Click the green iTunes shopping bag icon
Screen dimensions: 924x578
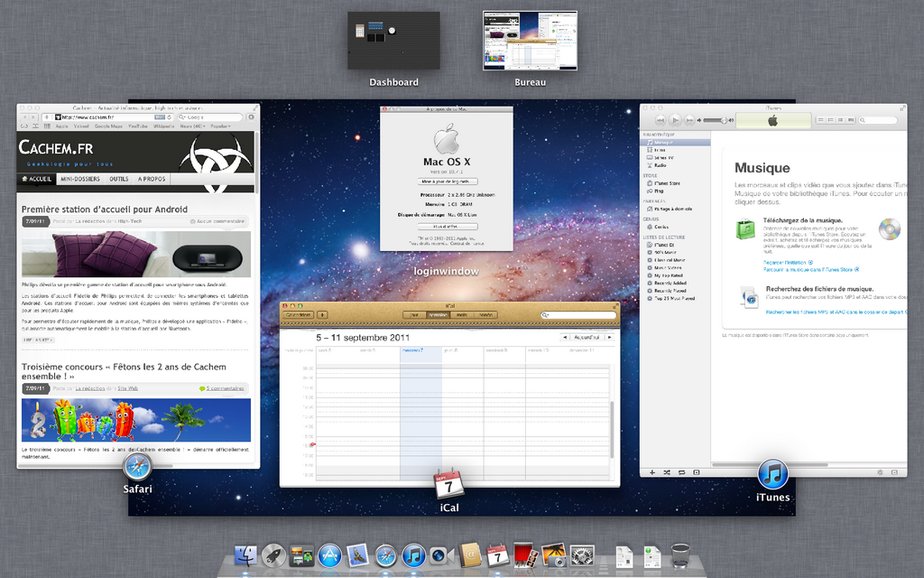click(x=745, y=228)
